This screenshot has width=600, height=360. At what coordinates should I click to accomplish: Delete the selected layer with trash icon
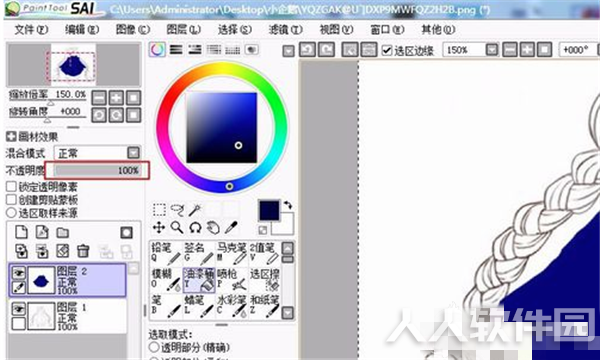point(83,251)
